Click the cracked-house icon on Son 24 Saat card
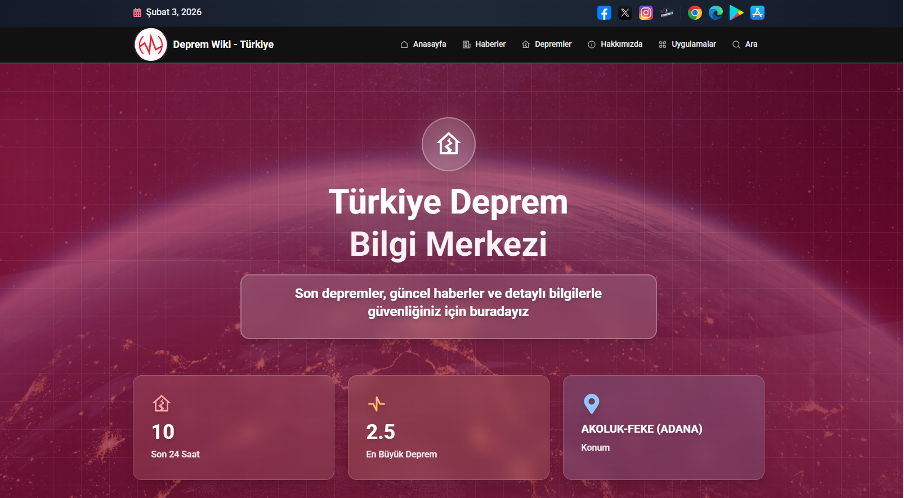This screenshot has height=498, width=904. click(161, 403)
